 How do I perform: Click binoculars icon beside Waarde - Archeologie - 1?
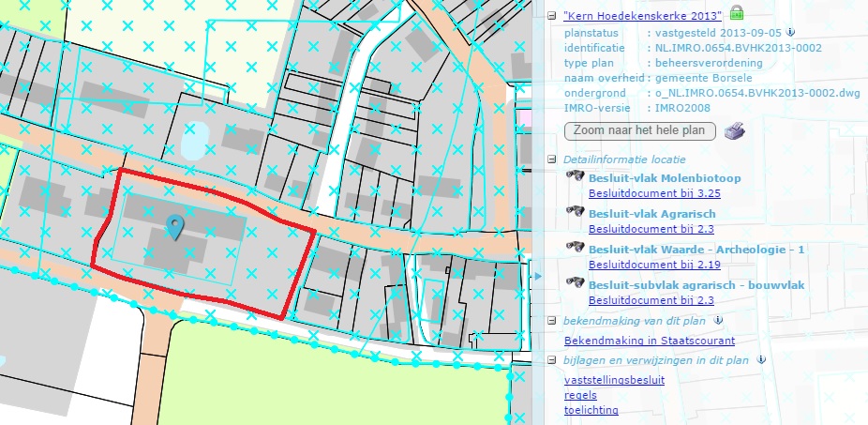[x=576, y=249]
